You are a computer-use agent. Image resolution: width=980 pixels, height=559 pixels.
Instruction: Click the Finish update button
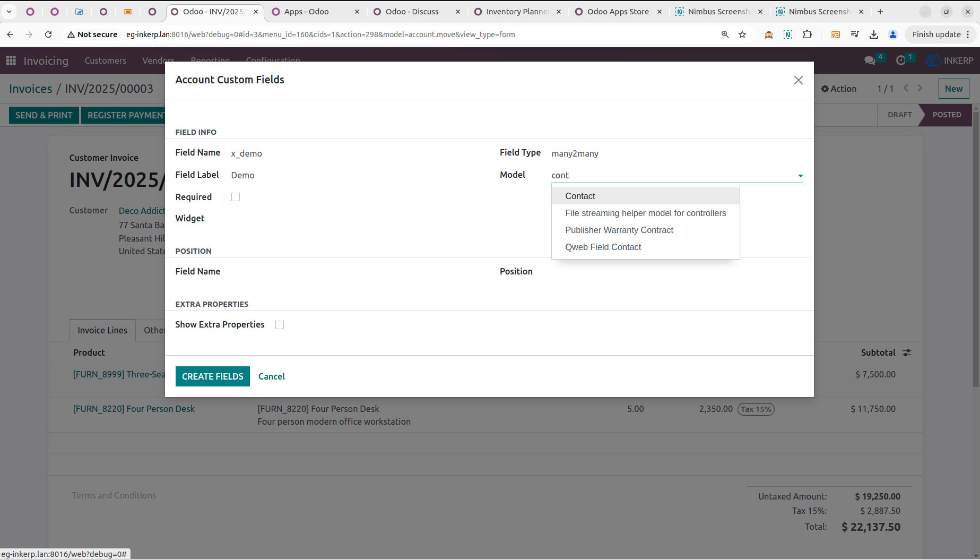click(941, 35)
